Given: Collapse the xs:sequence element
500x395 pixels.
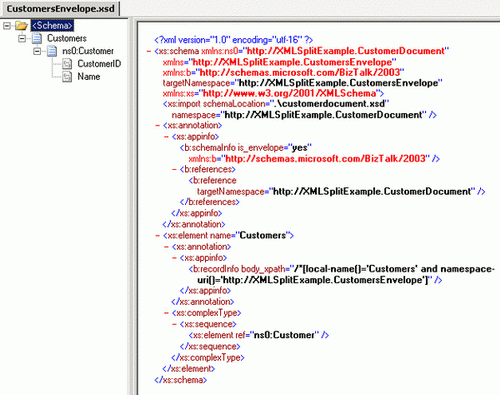Looking at the screenshot, I should tap(174, 324).
